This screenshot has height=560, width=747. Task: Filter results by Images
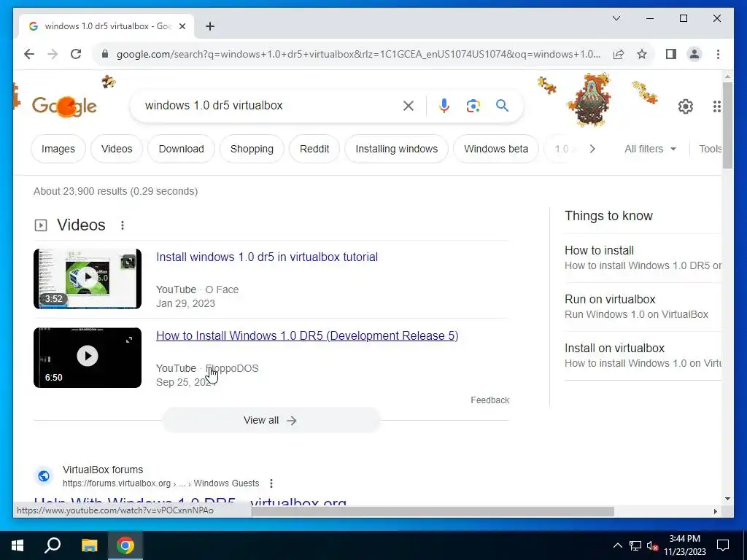pyautogui.click(x=58, y=149)
